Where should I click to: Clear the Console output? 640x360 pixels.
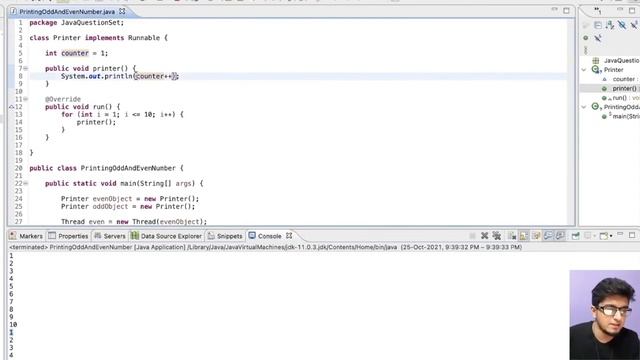(x=512, y=236)
